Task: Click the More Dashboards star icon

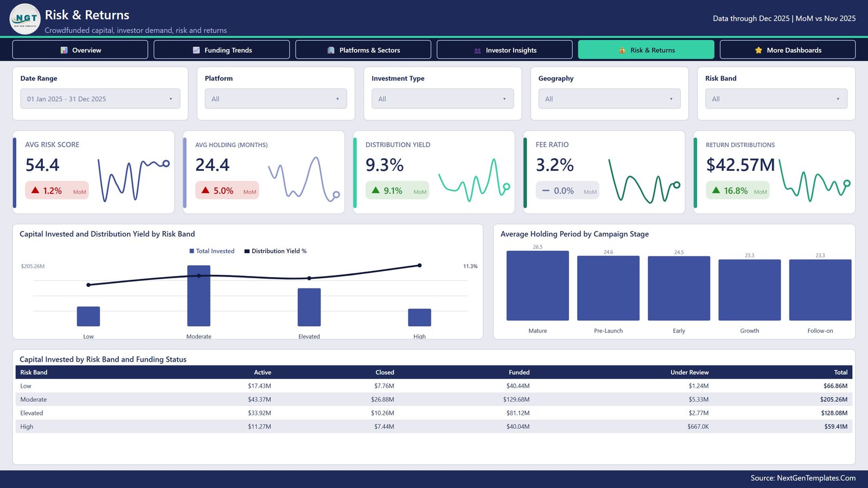Action: (x=758, y=50)
